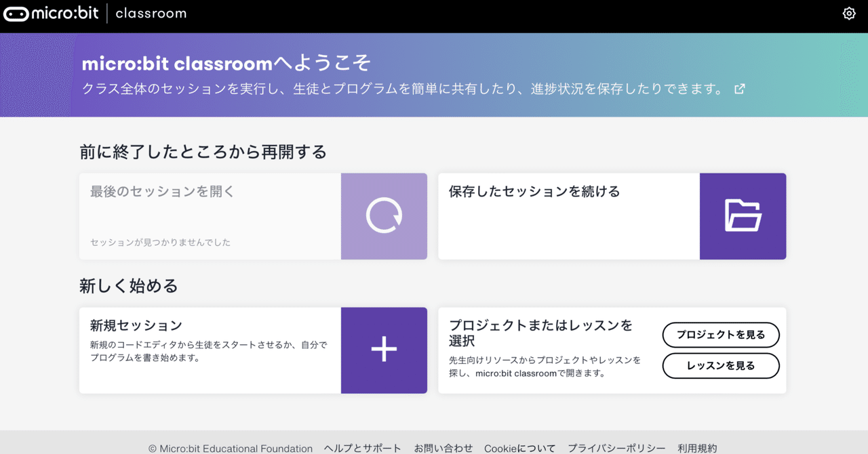Viewport: 868px width, 454px height.
Task: Open the 保存したセッションを続ける card
Action: tap(563, 215)
